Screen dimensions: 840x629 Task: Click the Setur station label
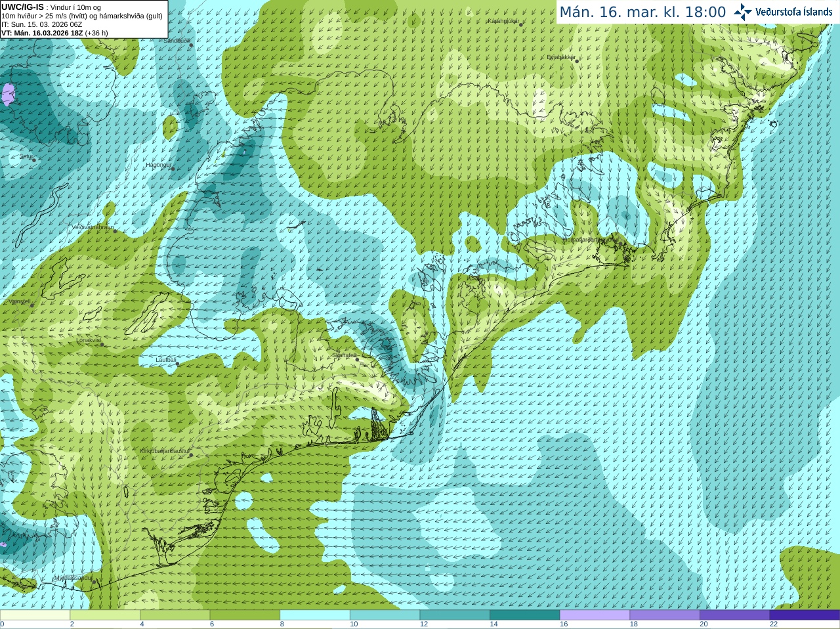26,156
